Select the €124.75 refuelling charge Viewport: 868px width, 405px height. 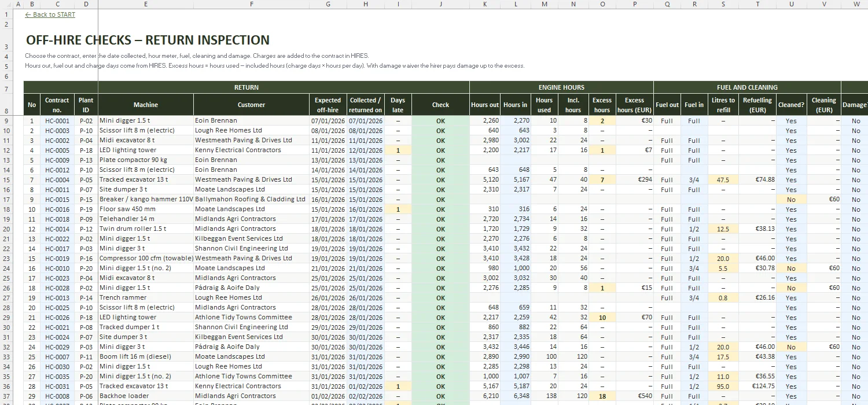point(757,386)
